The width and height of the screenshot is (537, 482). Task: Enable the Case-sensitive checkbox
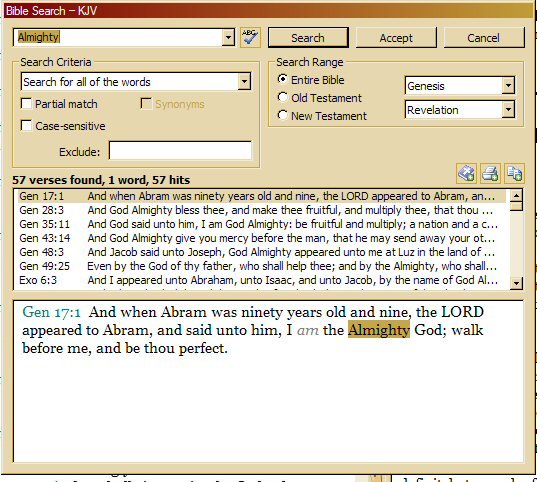click(x=26, y=125)
